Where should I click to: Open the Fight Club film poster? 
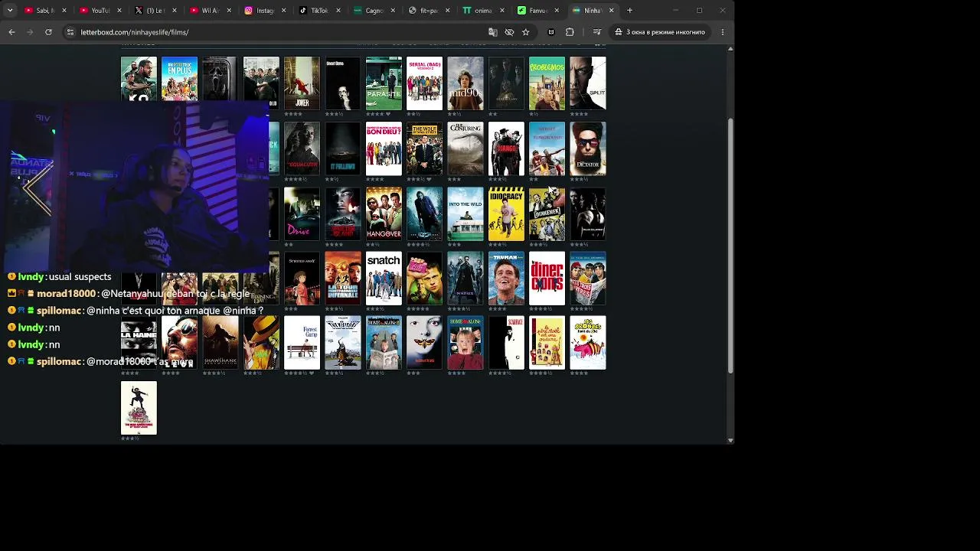424,278
